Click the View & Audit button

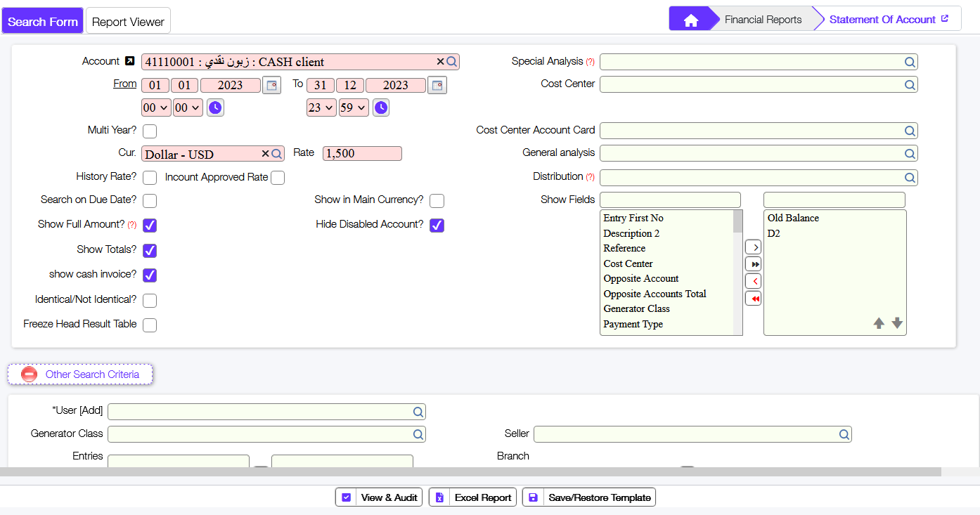379,497
